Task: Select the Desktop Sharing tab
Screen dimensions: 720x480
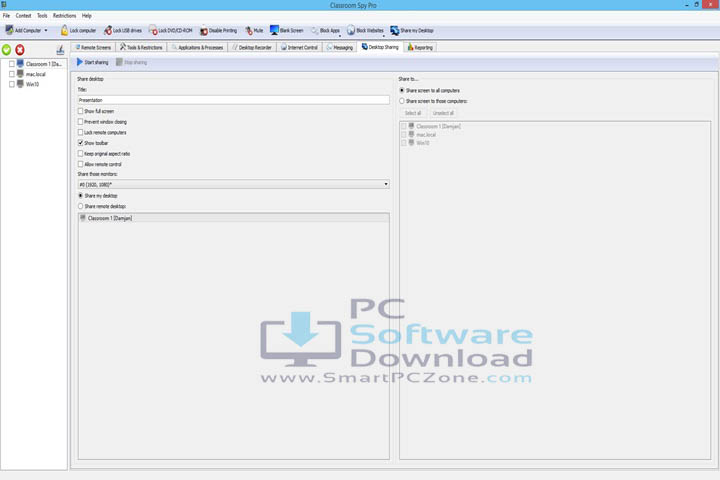Action: pos(380,47)
